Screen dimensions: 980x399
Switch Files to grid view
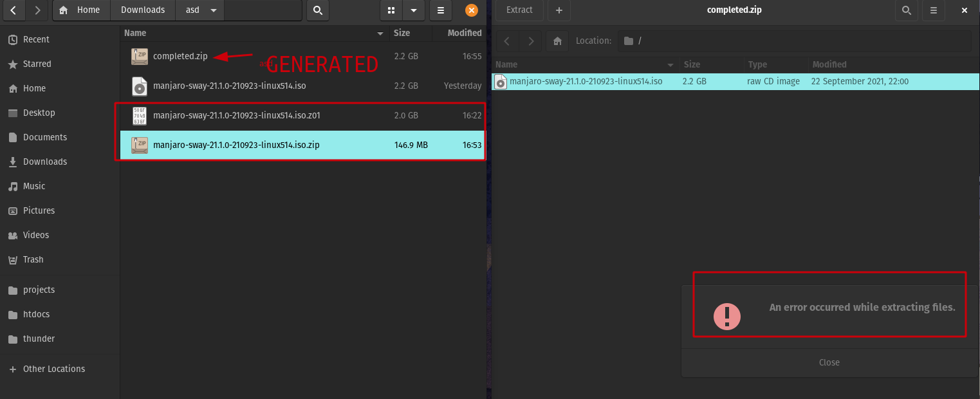click(x=391, y=10)
